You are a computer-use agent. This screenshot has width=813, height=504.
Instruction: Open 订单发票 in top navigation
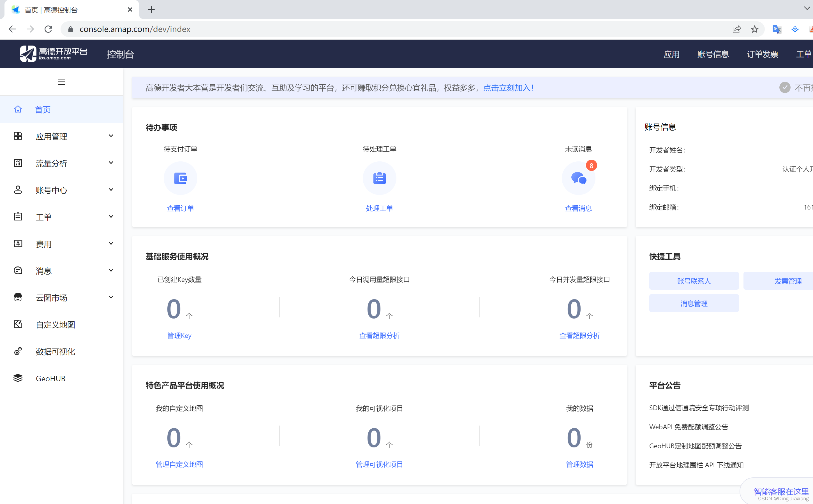pos(762,54)
